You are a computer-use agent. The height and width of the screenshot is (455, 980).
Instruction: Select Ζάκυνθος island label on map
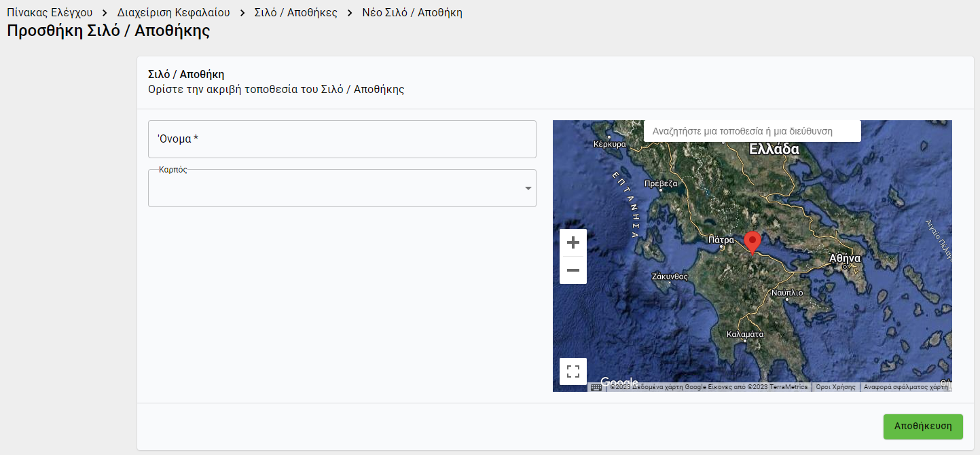coord(670,276)
